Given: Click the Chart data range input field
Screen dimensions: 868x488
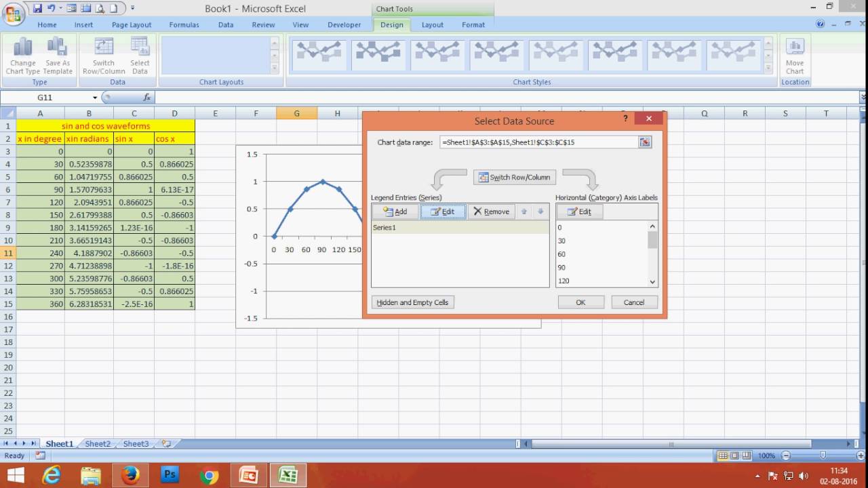Looking at the screenshot, I should 538,142.
